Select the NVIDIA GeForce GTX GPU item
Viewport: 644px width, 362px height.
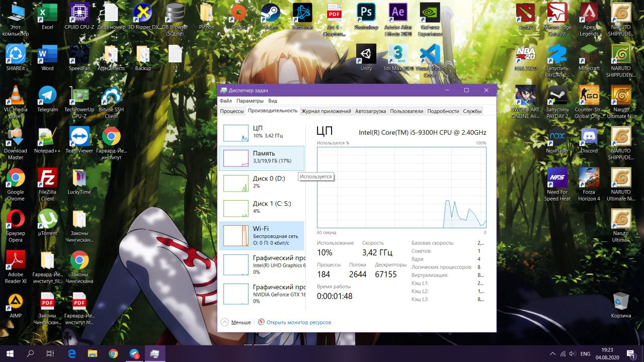262,294
